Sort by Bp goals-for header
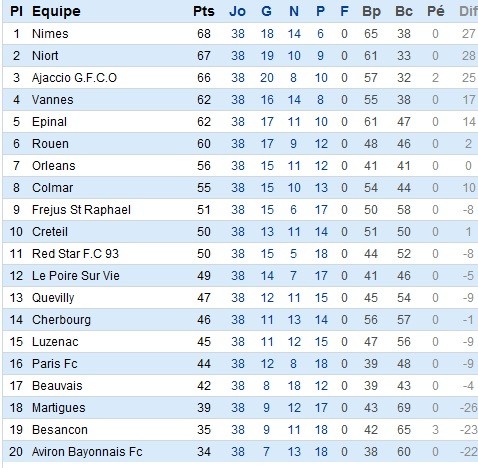Viewport: 478px width, 468px height. pos(371,11)
